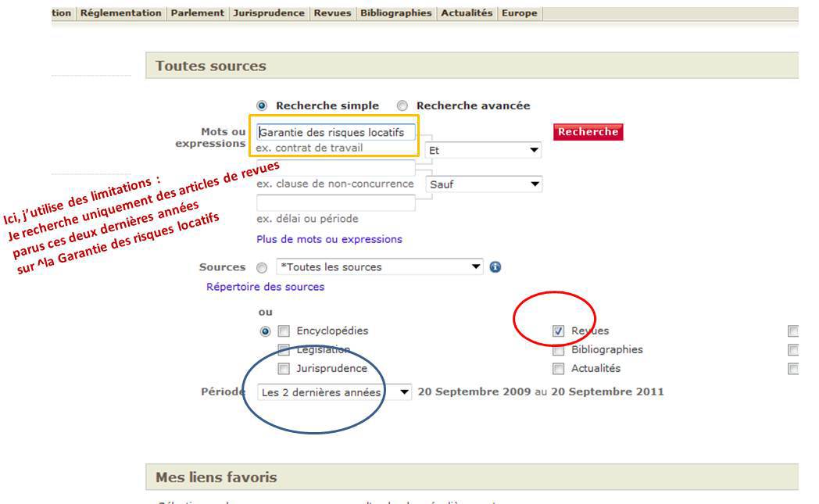Open the Période 'Les 2 dernières années' dropdown
Viewport: 819px width, 504px height.
[334, 391]
